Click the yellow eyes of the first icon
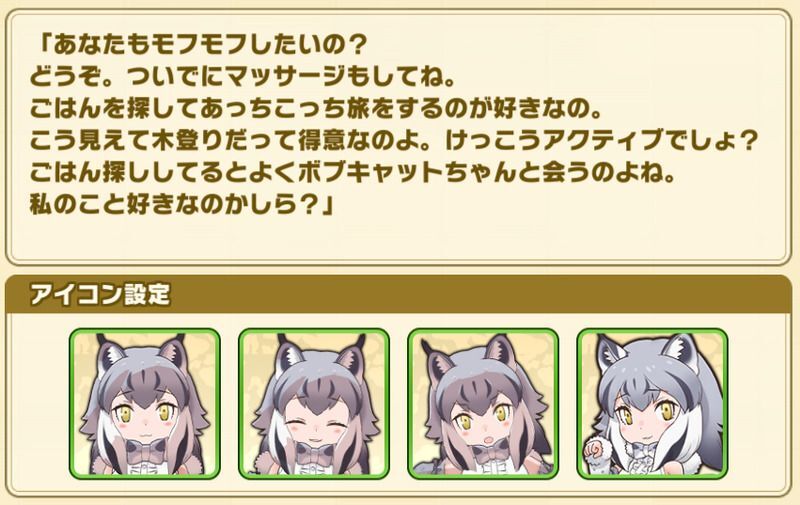 tap(145, 412)
